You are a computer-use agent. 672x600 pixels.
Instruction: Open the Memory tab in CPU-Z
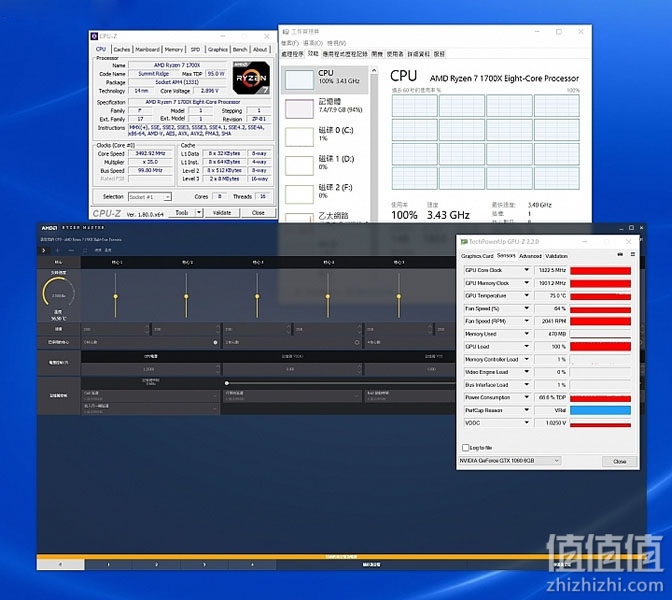tap(174, 50)
